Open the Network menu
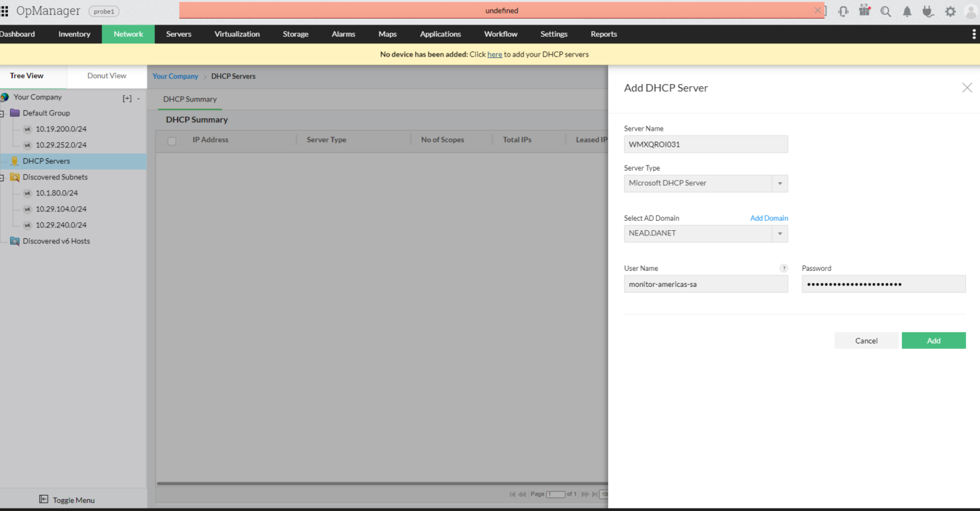Viewport: 980px width, 511px height. pyautogui.click(x=128, y=34)
